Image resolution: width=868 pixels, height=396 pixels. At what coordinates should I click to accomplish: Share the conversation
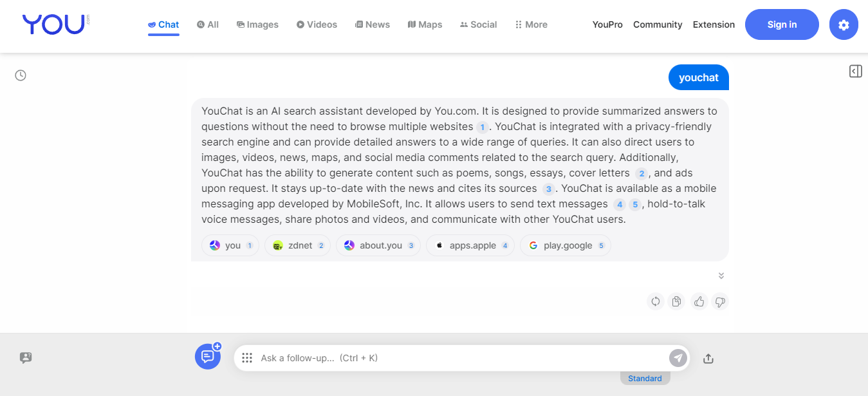(708, 358)
